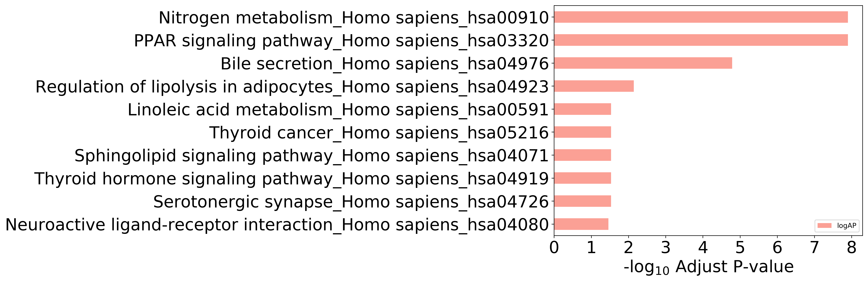Select the Serotonergic synapse bar

583,201
